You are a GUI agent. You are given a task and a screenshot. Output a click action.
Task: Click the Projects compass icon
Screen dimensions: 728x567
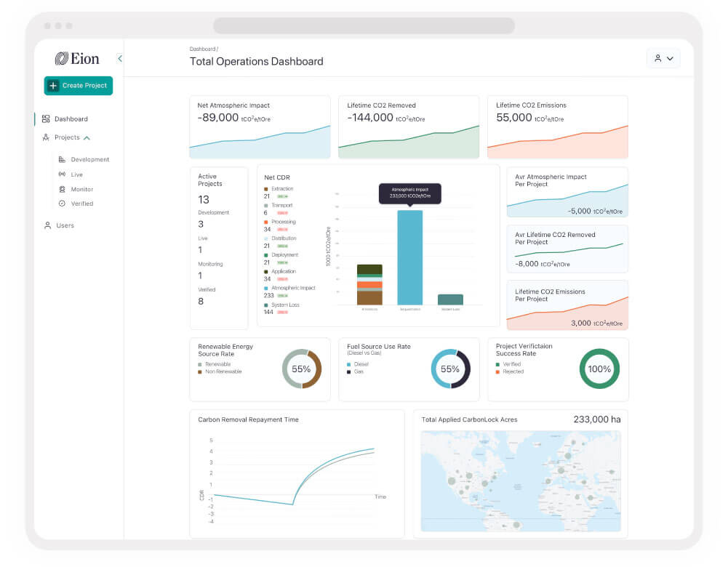coord(46,137)
